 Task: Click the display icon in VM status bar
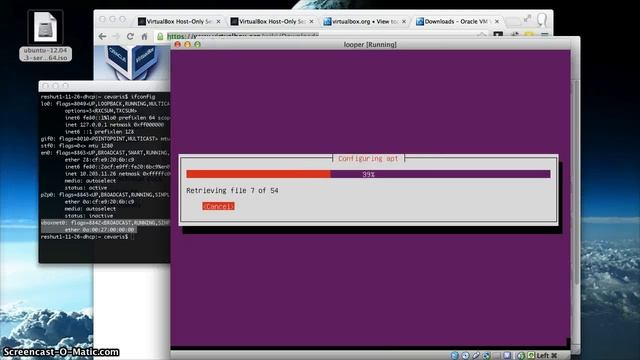click(507, 356)
